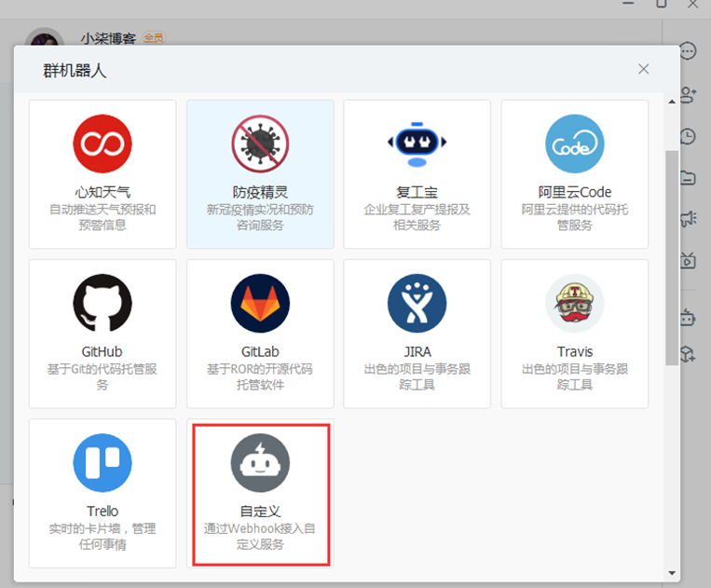Click description 通过Webhook接入自定义服务
Screen dimensions: 711x588
point(260,537)
